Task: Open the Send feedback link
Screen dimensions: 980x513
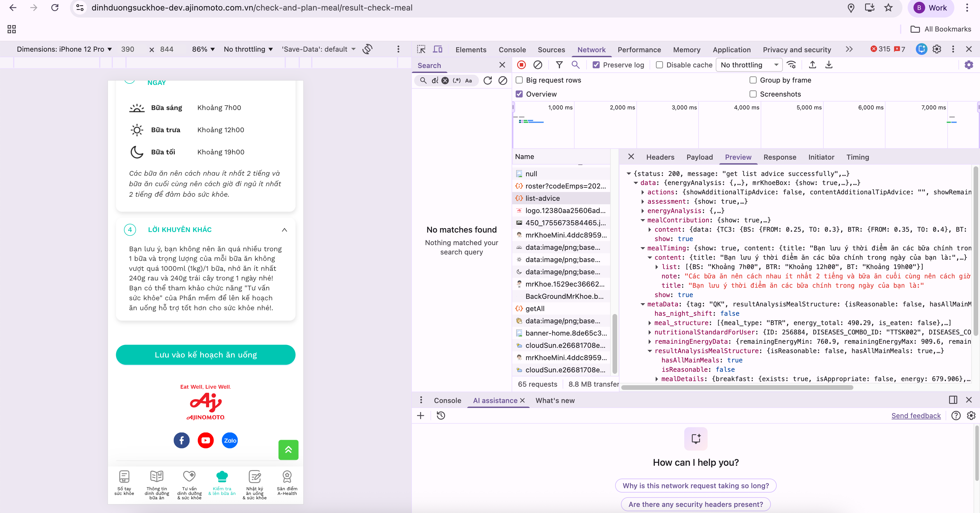Action: [x=915, y=416]
